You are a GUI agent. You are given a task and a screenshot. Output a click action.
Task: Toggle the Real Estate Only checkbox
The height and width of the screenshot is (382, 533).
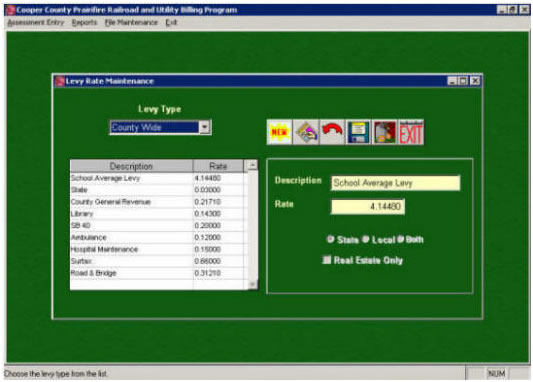tap(326, 260)
